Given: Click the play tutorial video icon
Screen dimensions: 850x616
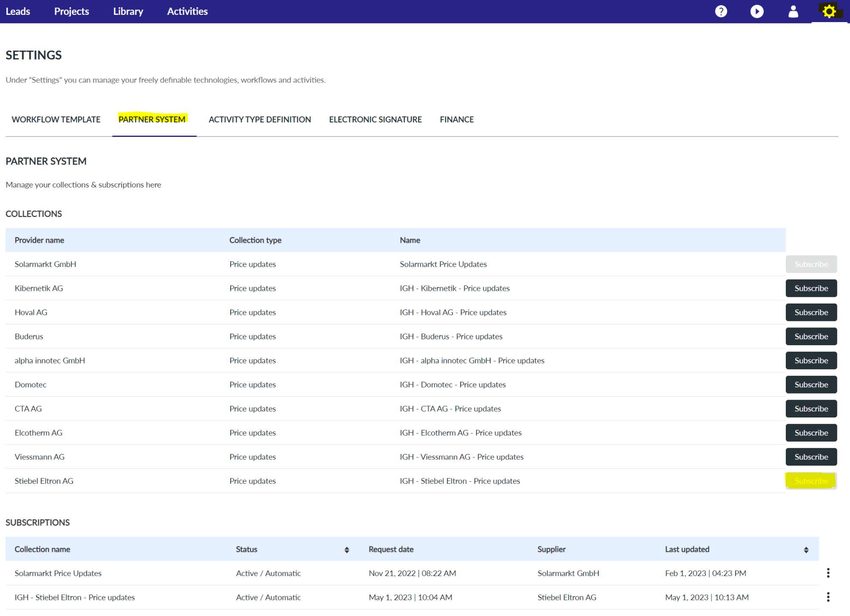Looking at the screenshot, I should tap(756, 11).
